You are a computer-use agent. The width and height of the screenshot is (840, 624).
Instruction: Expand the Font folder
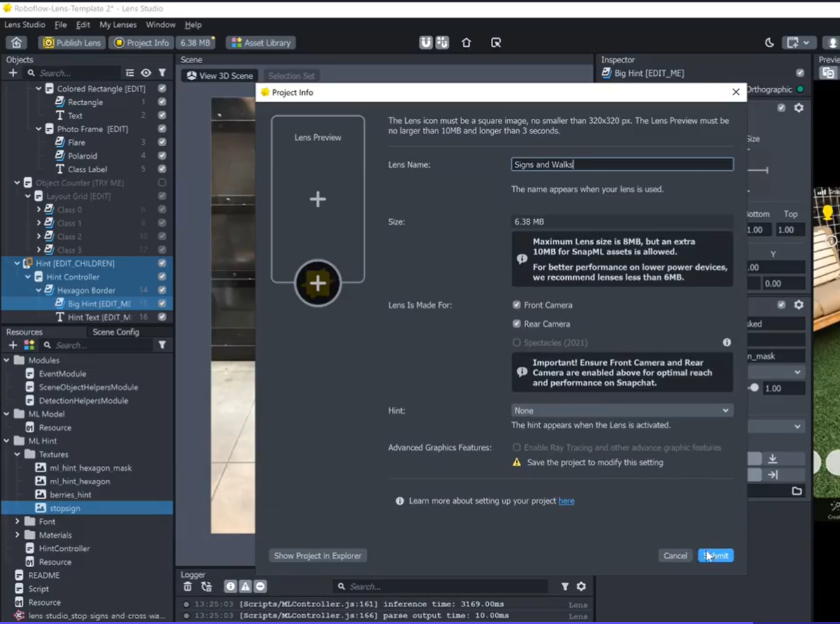[17, 521]
